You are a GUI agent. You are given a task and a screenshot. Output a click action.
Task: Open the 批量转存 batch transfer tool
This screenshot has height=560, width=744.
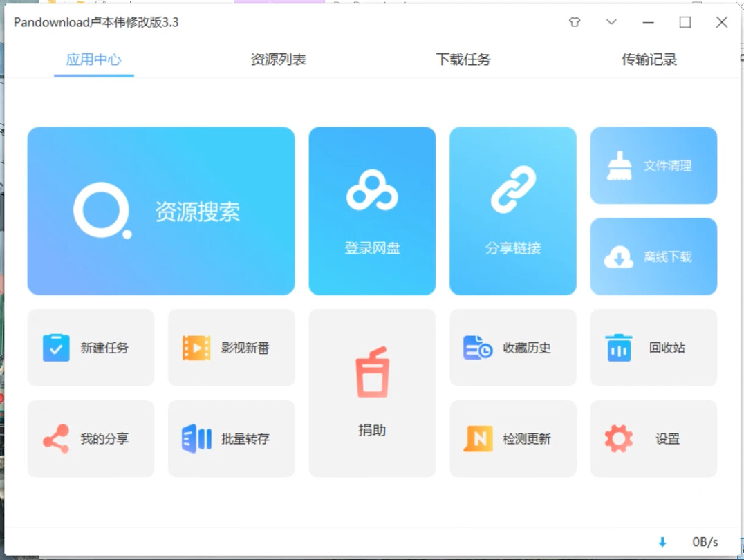pyautogui.click(x=231, y=438)
